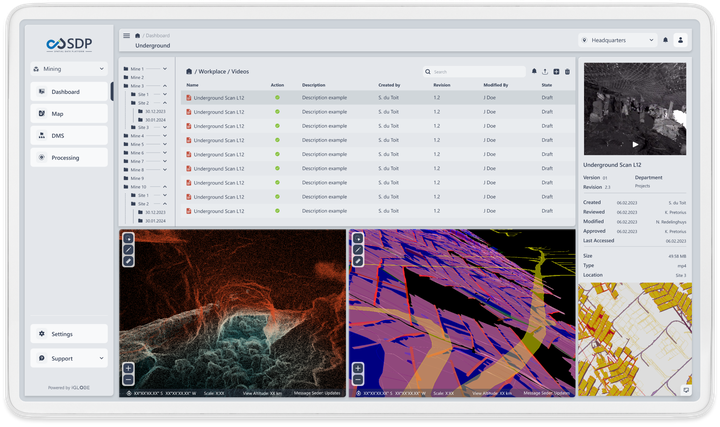Sort by the Description column header
The height and width of the screenshot is (427, 720).
(x=314, y=85)
